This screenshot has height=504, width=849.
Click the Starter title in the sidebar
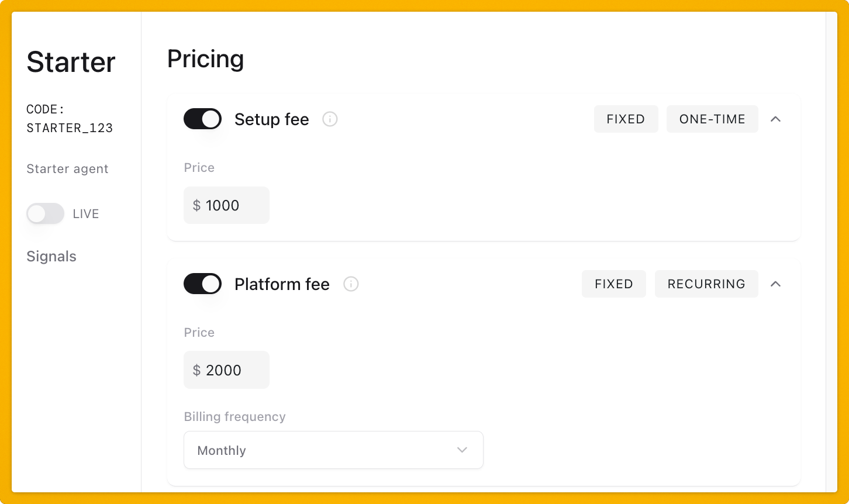tap(70, 62)
